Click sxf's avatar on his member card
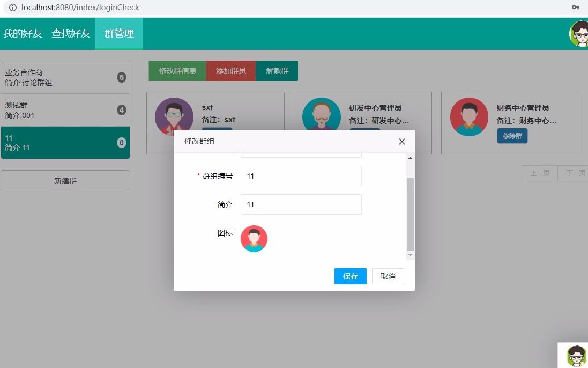588x368 pixels. pos(174,117)
